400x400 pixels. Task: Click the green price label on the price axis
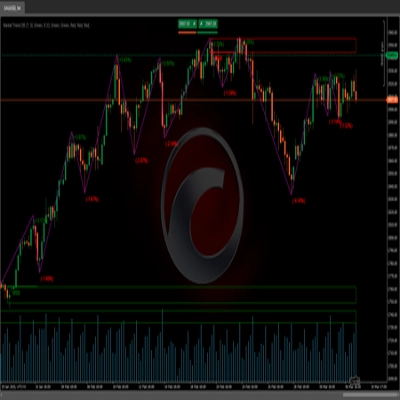[392, 55]
